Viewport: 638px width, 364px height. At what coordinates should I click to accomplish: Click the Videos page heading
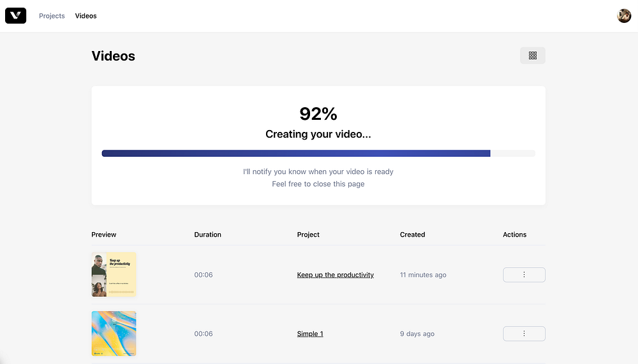coord(114,56)
